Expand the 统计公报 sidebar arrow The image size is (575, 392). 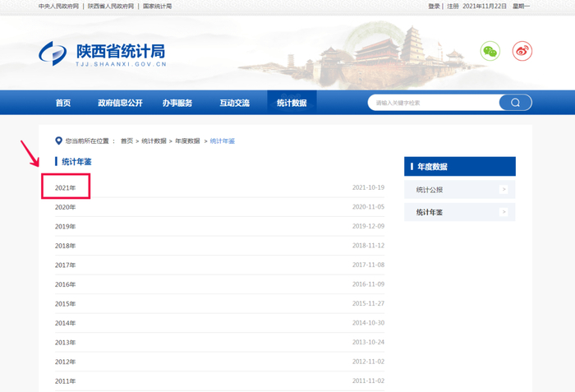click(x=504, y=190)
